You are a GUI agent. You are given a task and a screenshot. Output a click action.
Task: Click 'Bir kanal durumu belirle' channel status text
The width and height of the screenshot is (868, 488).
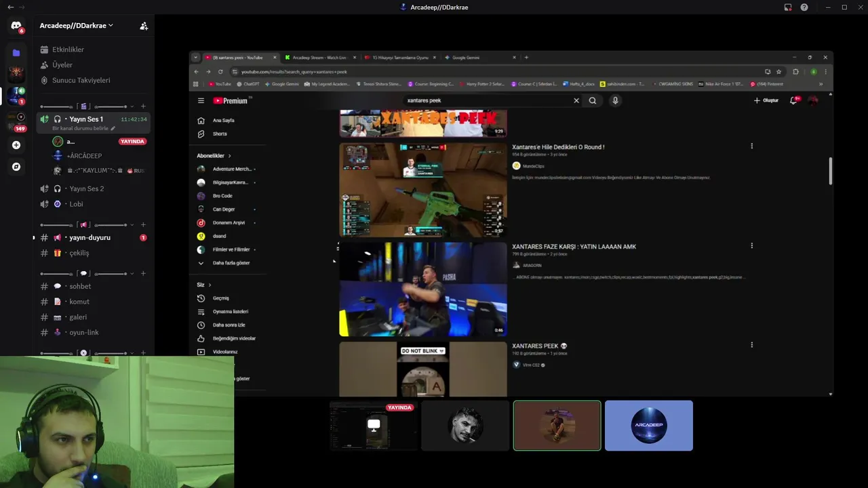(x=80, y=128)
